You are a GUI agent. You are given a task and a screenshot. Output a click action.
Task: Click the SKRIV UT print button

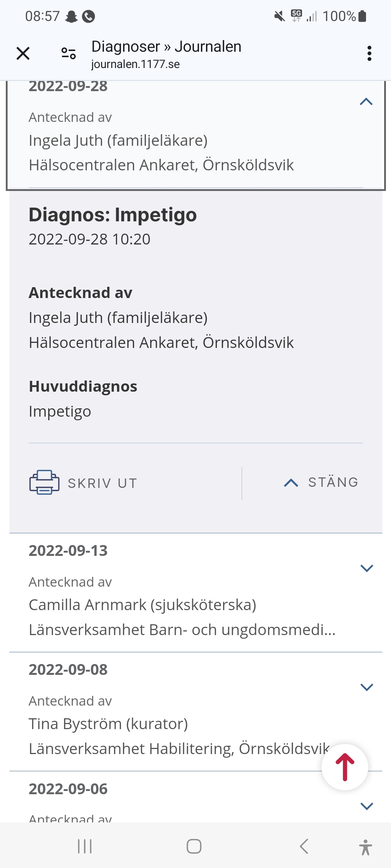pyautogui.click(x=102, y=483)
